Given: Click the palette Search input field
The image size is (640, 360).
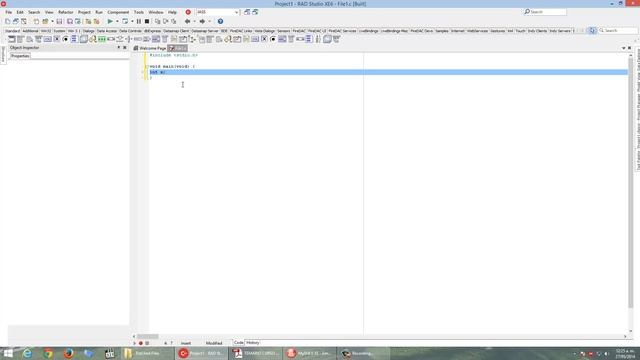Looking at the screenshot, I should click(x=618, y=31).
